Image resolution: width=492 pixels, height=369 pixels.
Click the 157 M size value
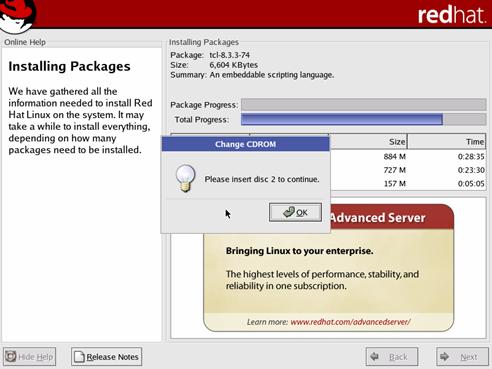coord(394,183)
